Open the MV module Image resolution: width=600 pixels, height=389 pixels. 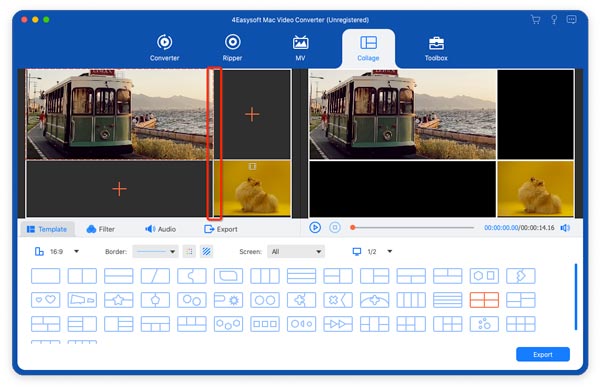(300, 48)
